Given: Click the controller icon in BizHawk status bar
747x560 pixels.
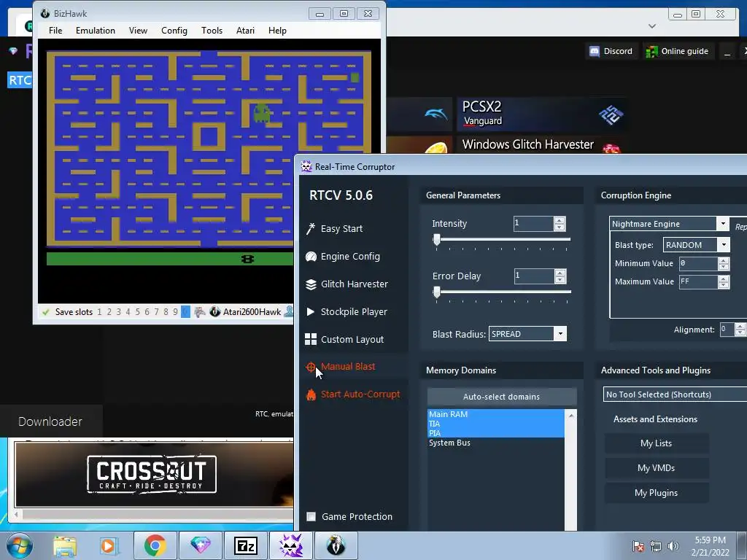Looking at the screenshot, I should (200, 312).
